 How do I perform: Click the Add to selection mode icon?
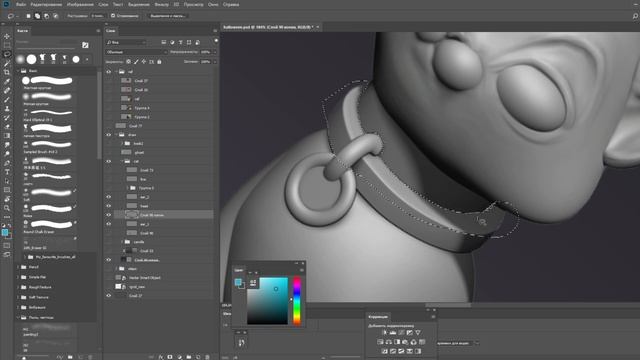[x=37, y=16]
